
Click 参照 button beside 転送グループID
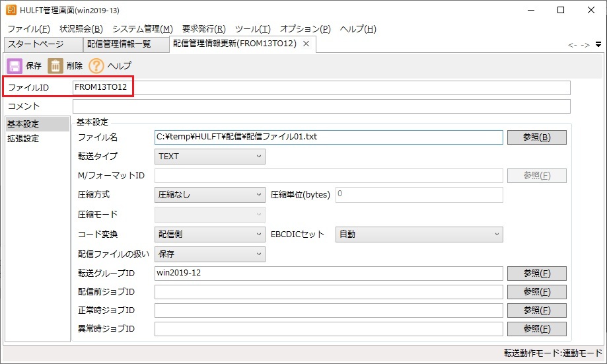tap(536, 273)
